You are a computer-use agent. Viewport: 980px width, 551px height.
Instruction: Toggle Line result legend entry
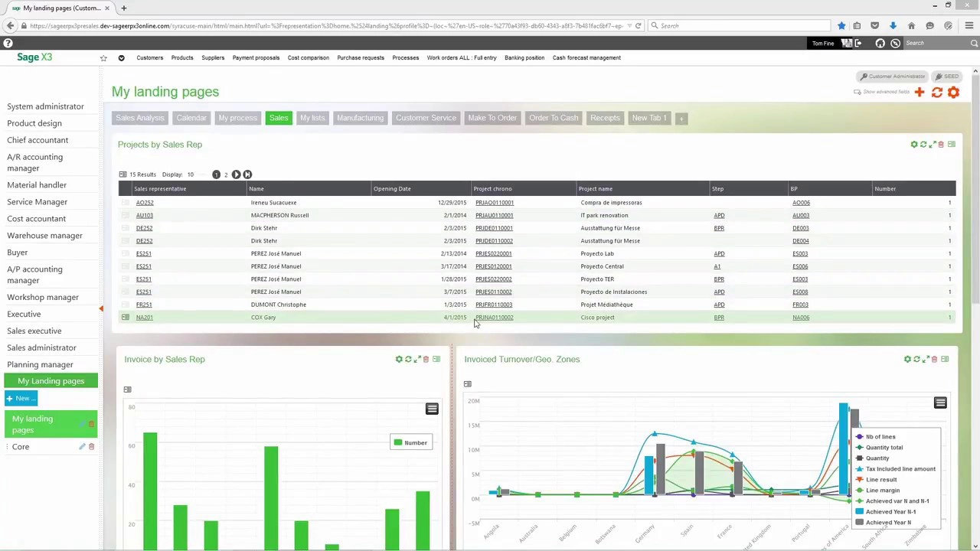876,479
